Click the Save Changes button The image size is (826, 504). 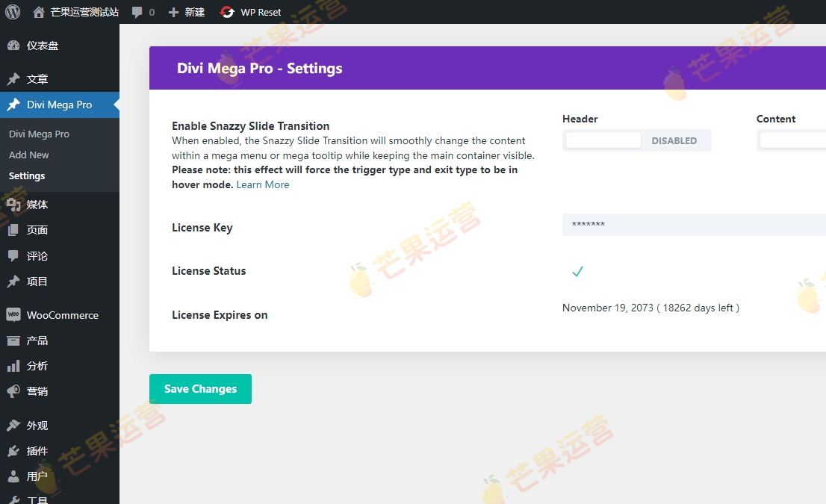tap(200, 388)
